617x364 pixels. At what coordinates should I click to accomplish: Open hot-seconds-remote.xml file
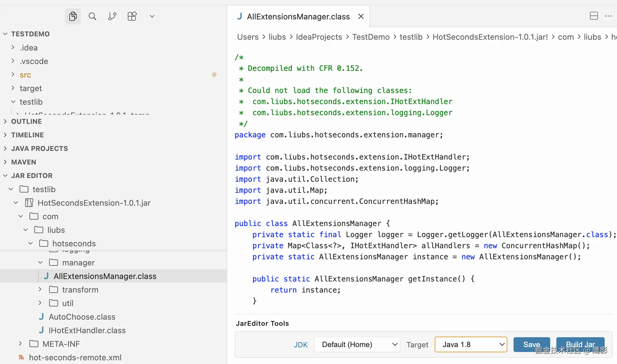coord(75,357)
